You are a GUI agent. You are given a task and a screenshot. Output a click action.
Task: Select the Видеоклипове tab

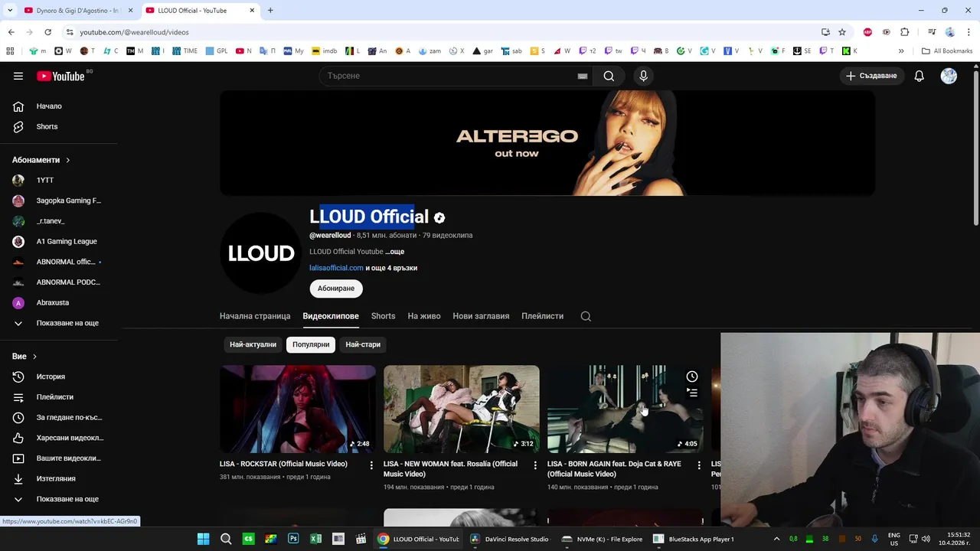(x=331, y=316)
